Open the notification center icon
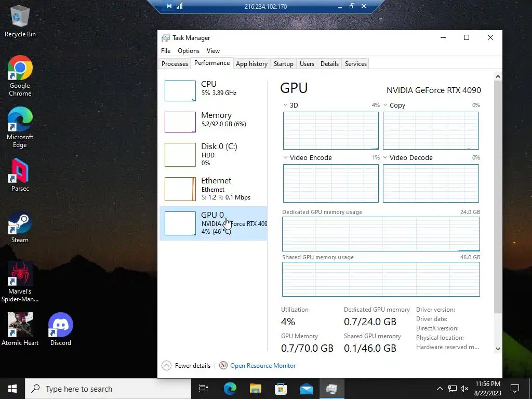Screen dimensions: 532x399 pyautogui.click(x=515, y=389)
